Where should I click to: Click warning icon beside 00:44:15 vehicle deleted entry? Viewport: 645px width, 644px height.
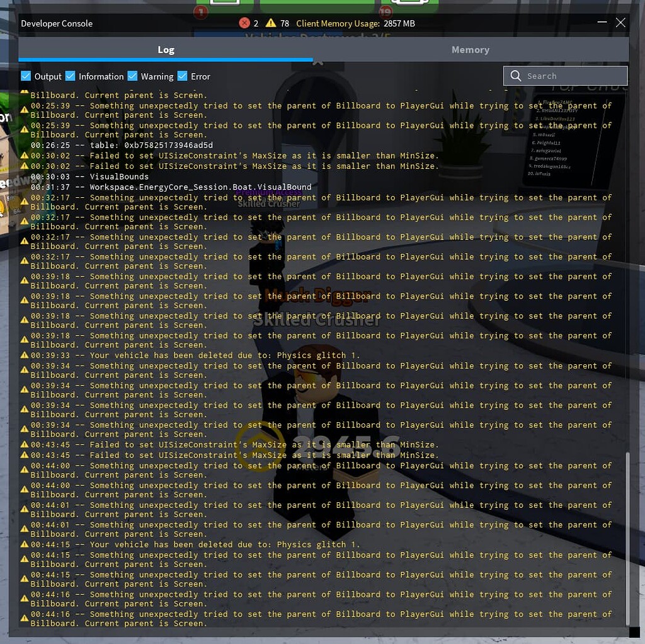coord(24,545)
